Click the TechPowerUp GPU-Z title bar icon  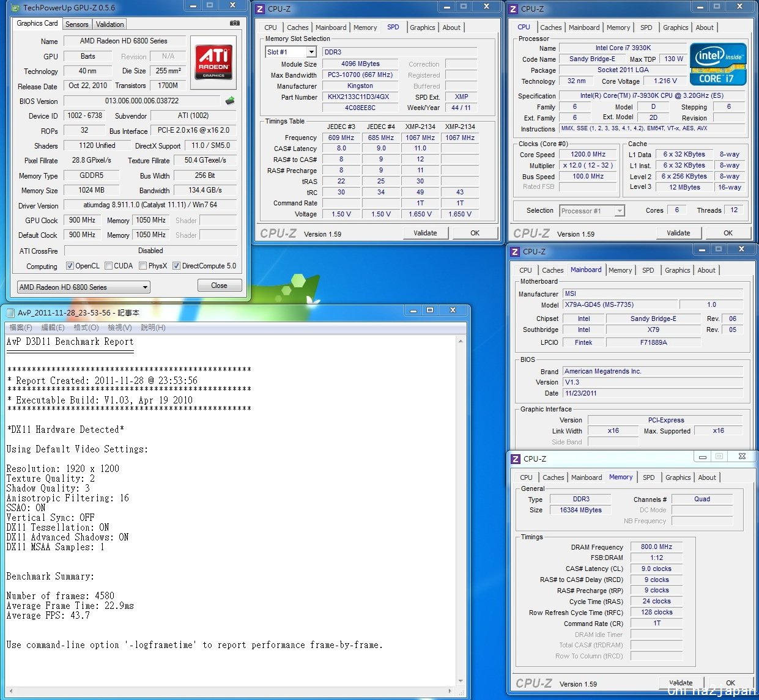click(x=15, y=8)
